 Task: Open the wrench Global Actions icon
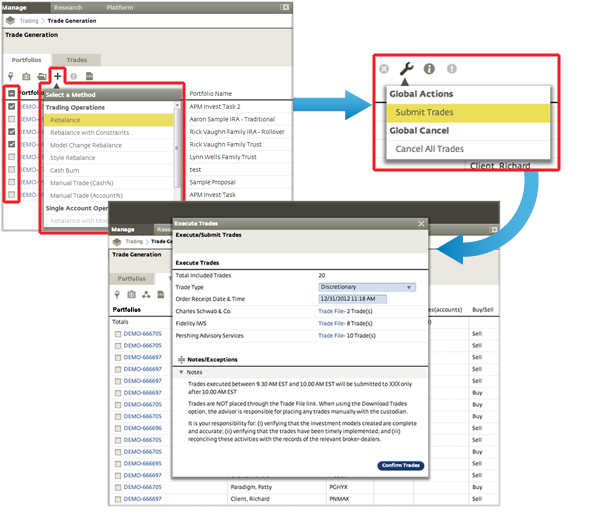pos(406,68)
